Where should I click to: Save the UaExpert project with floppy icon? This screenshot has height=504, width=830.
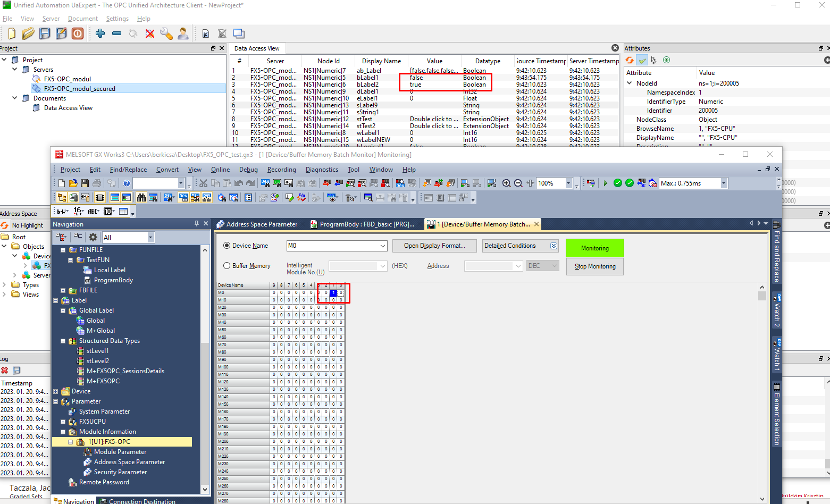coord(45,33)
